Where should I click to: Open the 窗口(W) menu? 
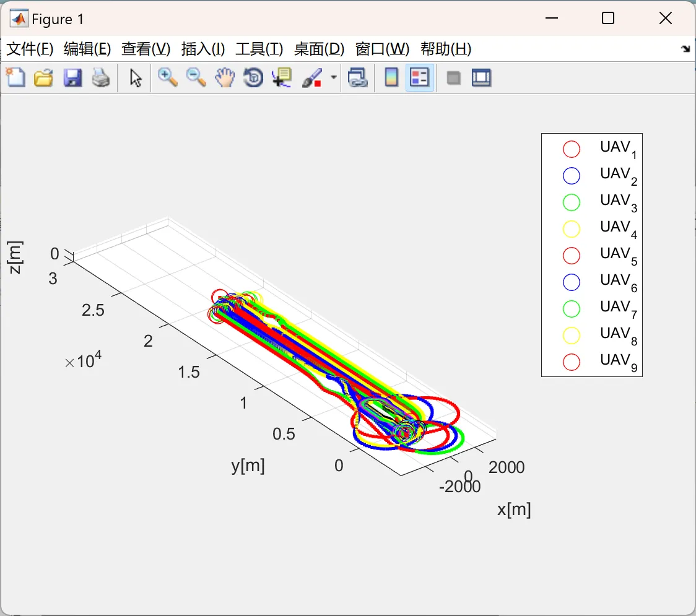381,49
